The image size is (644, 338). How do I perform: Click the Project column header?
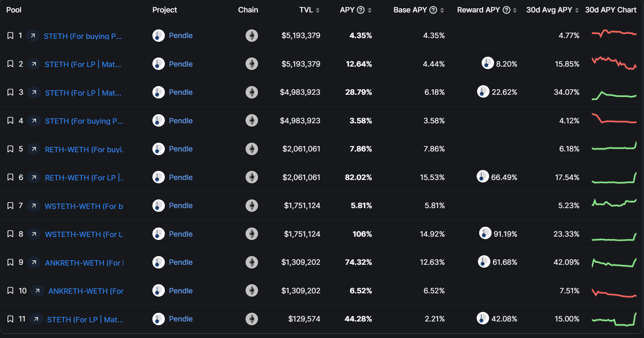click(x=164, y=10)
